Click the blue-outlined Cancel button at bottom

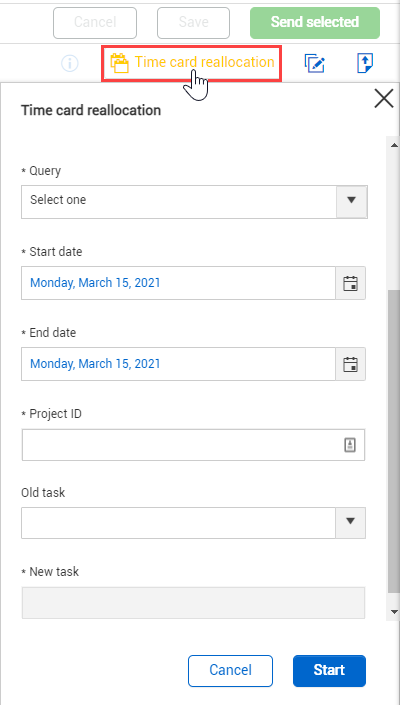tap(231, 671)
